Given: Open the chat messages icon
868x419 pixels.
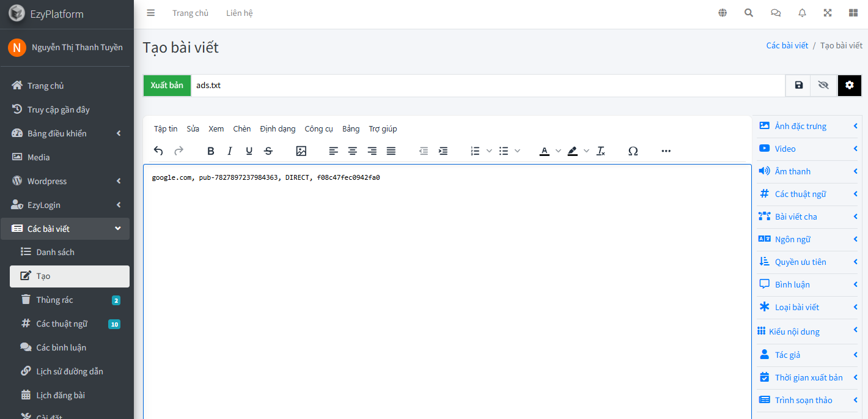Looking at the screenshot, I should [x=776, y=13].
